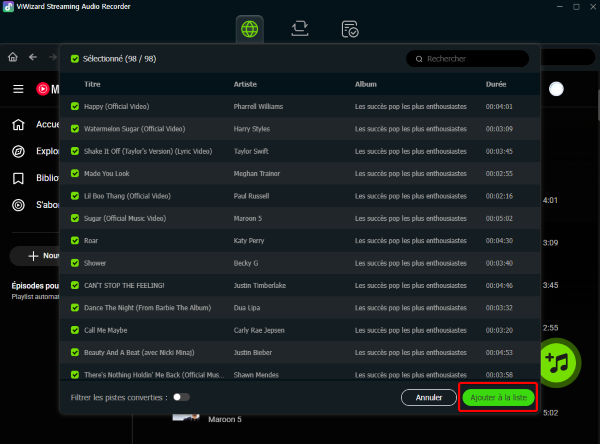Uncheck the CAN'T STOP THE FEELING! track
The width and height of the screenshot is (600, 444).
[x=75, y=285]
